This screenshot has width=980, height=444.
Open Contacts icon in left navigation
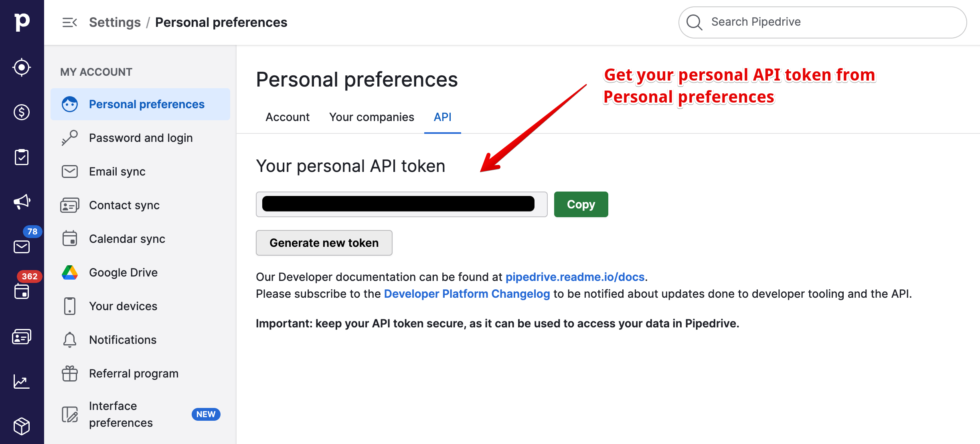pos(22,337)
